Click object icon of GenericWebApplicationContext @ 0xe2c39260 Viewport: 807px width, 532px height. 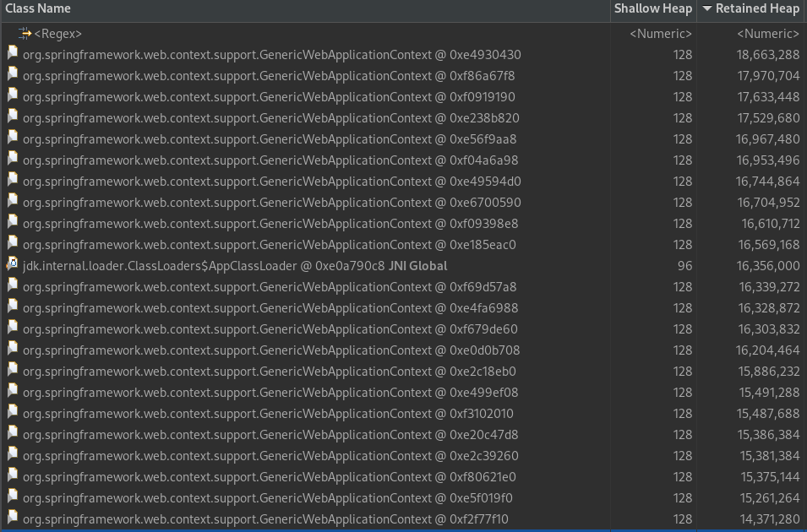tap(13, 453)
